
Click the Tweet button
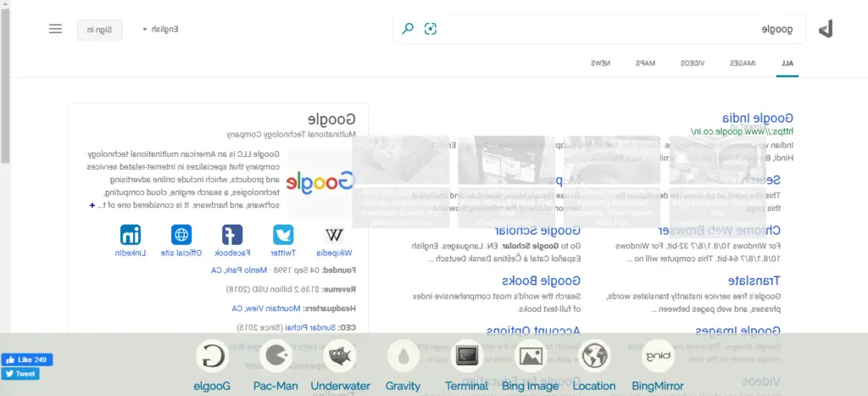click(x=20, y=374)
